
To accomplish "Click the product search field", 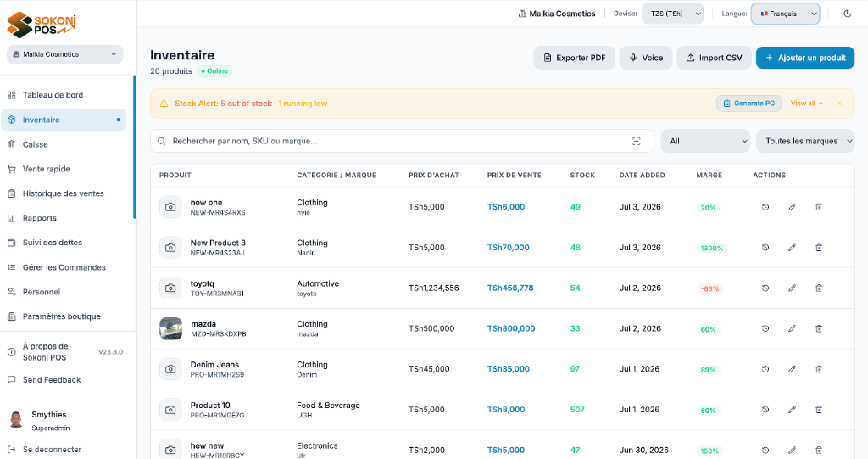I will tap(402, 141).
